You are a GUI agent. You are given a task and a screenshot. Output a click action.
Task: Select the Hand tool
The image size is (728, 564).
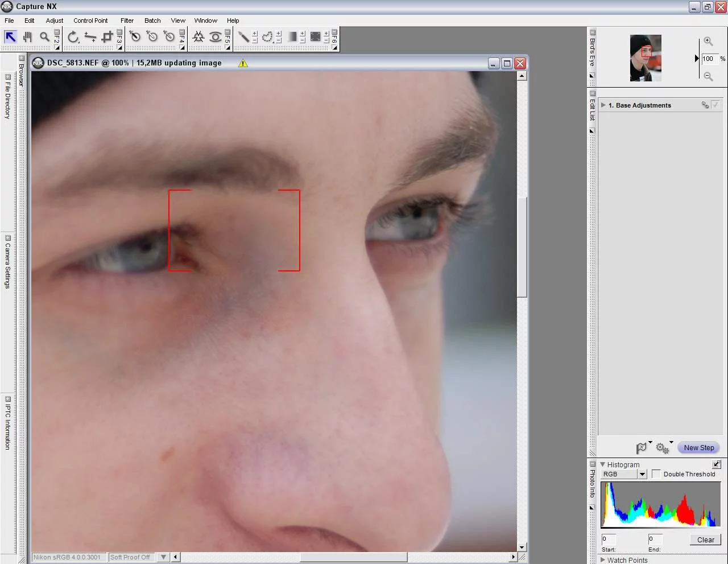pyautogui.click(x=27, y=36)
